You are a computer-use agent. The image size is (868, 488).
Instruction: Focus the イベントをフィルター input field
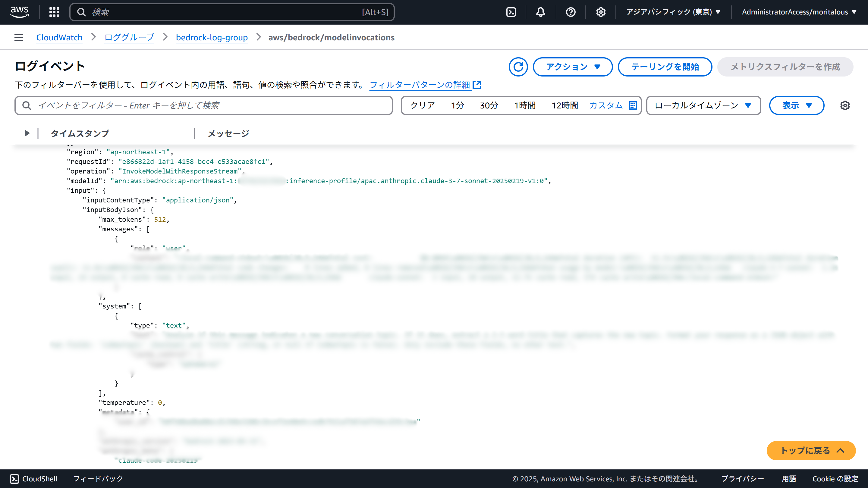click(203, 105)
